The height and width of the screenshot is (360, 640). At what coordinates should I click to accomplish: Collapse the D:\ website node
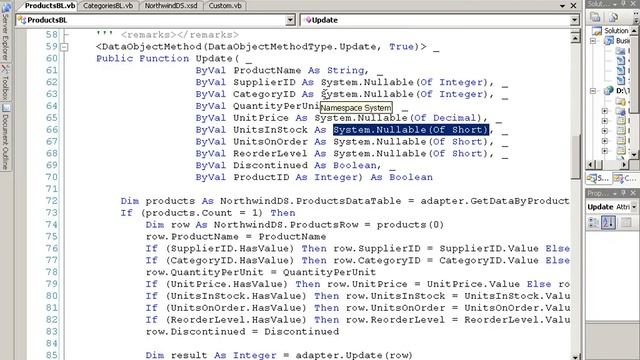[593, 91]
